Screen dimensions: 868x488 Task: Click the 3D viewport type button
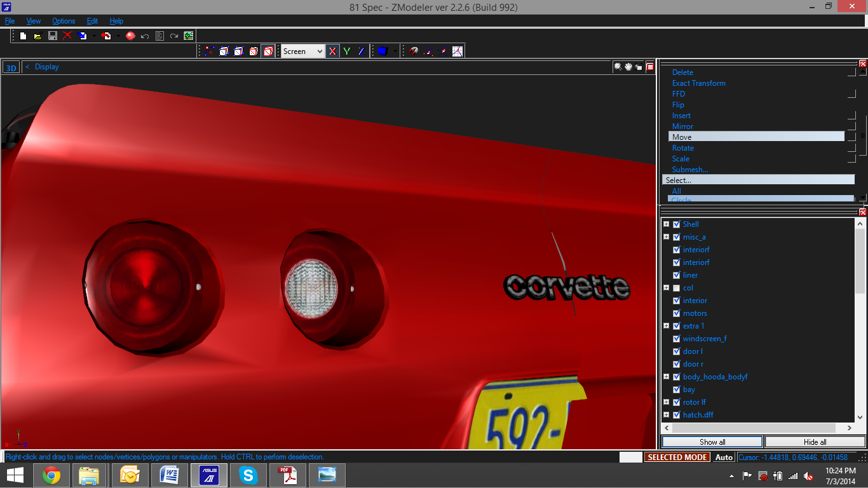coord(11,67)
